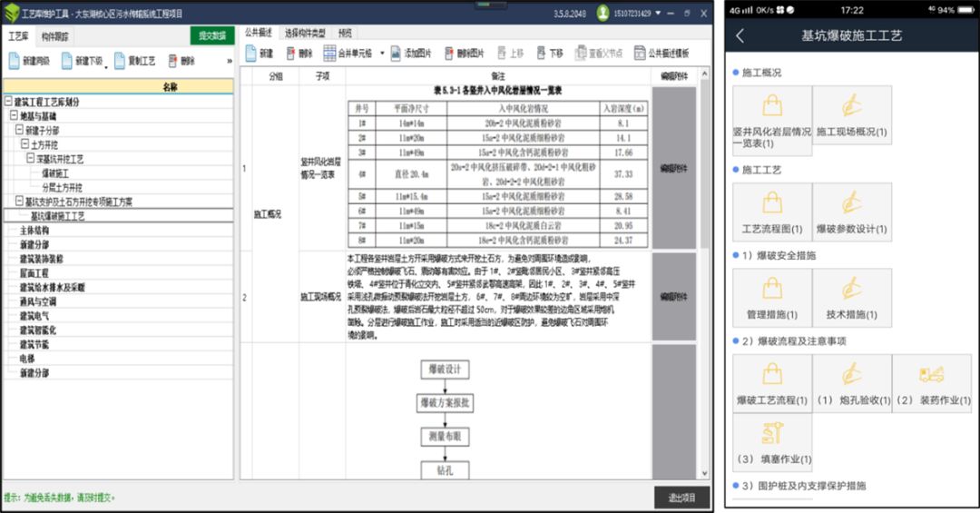
Task: Click the 上移 move-up icon
Action: tap(502, 54)
